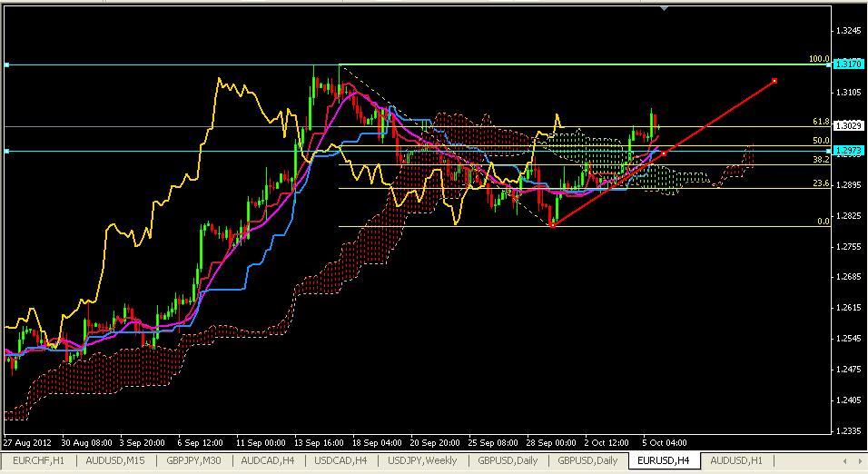Click the 6 Sep 12:00 time label
Image resolution: width=868 pixels, height=474 pixels.
[x=201, y=443]
